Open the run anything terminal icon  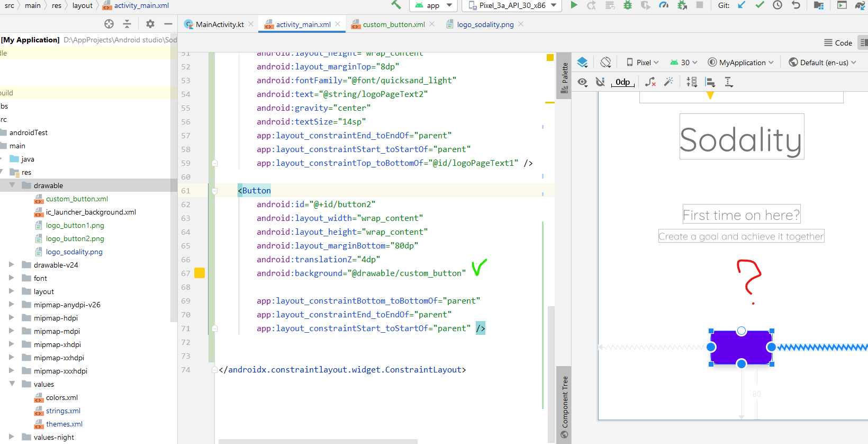[x=842, y=5]
